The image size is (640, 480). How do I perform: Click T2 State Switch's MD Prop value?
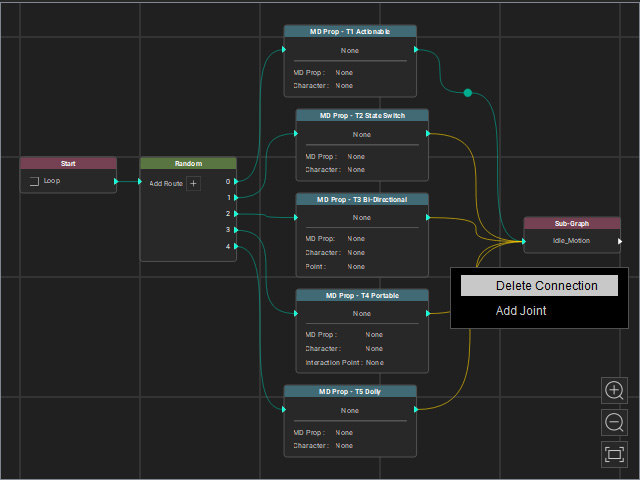pos(356,157)
